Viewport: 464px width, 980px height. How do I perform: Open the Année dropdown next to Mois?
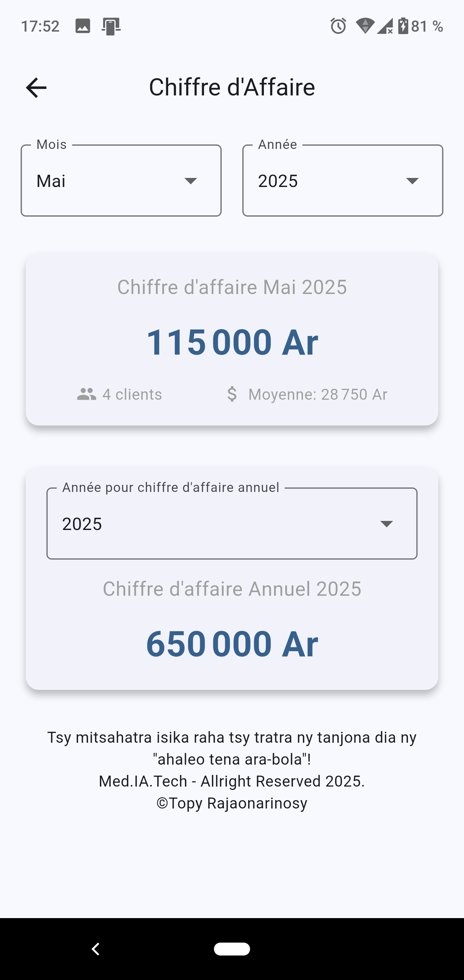[x=343, y=181]
